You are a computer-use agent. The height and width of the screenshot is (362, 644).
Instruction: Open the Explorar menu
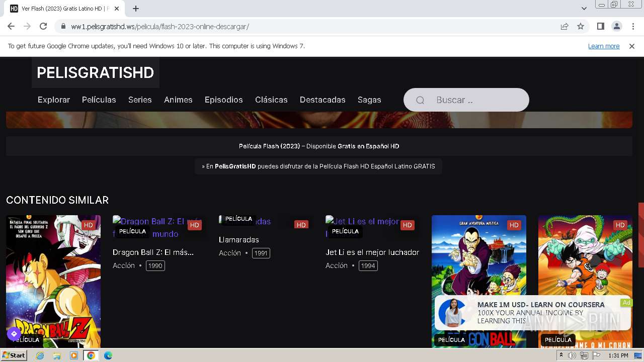pyautogui.click(x=54, y=100)
